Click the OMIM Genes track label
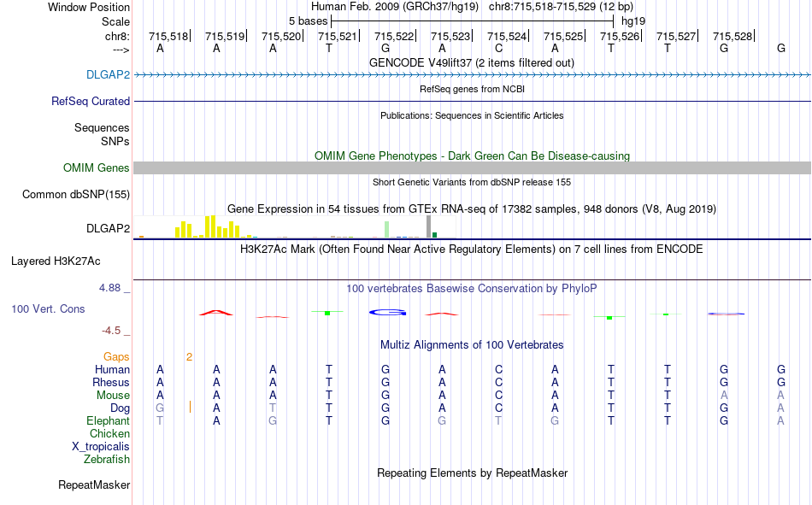This screenshot has width=812, height=505. (97, 167)
